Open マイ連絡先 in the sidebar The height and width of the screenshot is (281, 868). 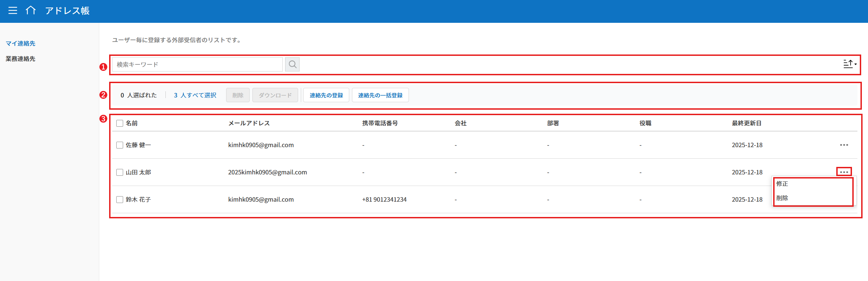point(20,44)
